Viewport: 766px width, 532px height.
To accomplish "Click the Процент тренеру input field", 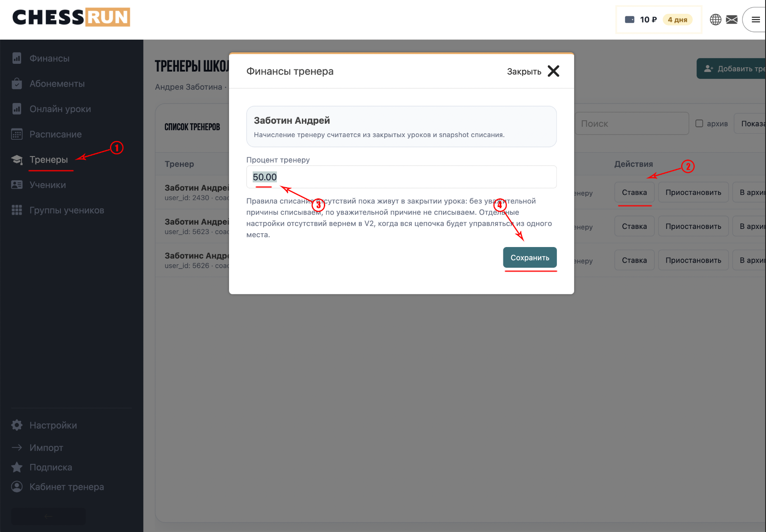I will tap(401, 177).
